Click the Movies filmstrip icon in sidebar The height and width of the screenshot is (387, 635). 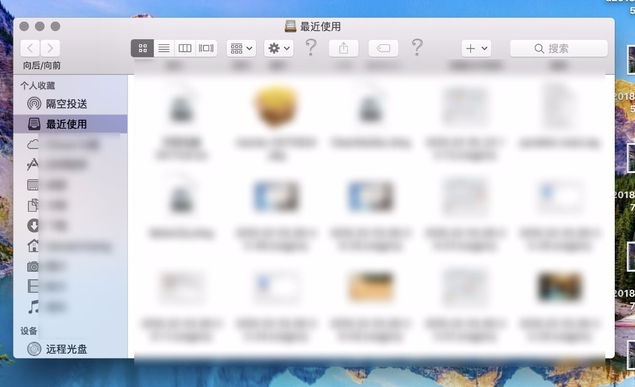33,286
